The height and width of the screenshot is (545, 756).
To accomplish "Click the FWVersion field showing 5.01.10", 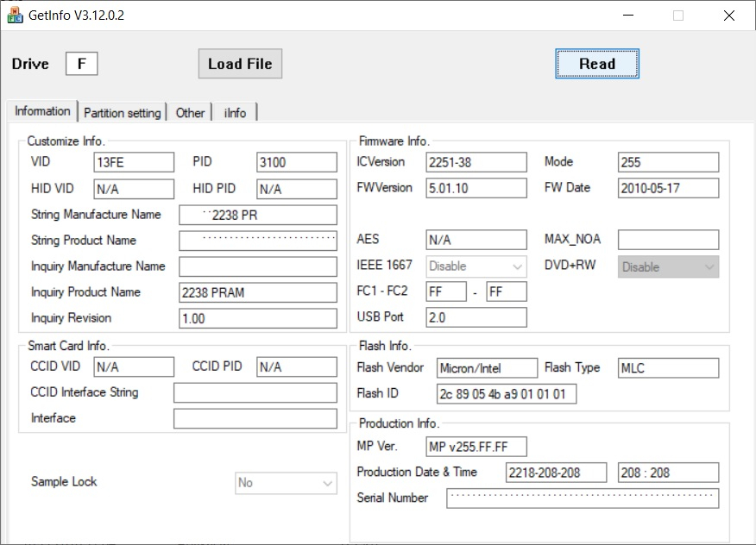I will (x=476, y=188).
